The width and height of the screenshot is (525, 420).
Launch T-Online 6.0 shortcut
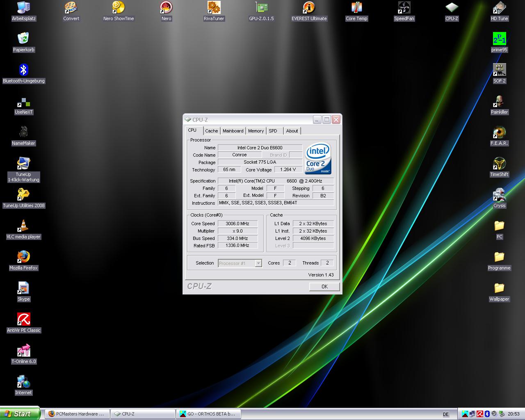[23, 354]
